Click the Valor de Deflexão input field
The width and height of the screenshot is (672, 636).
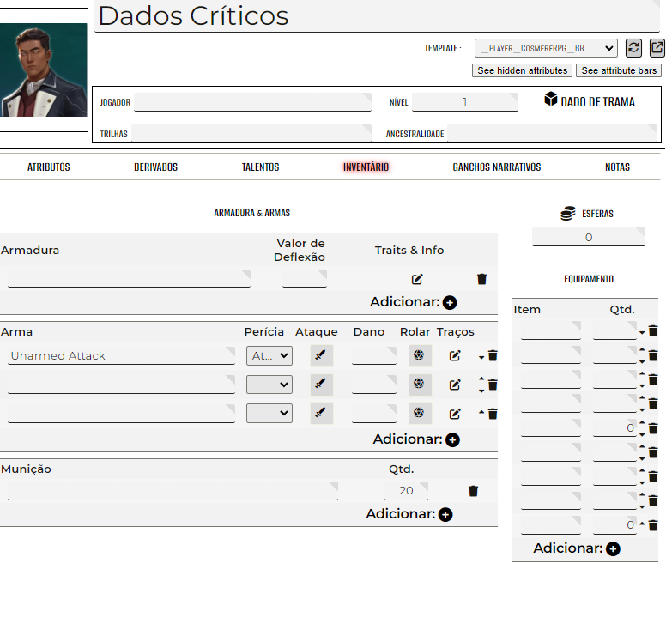coord(305,279)
